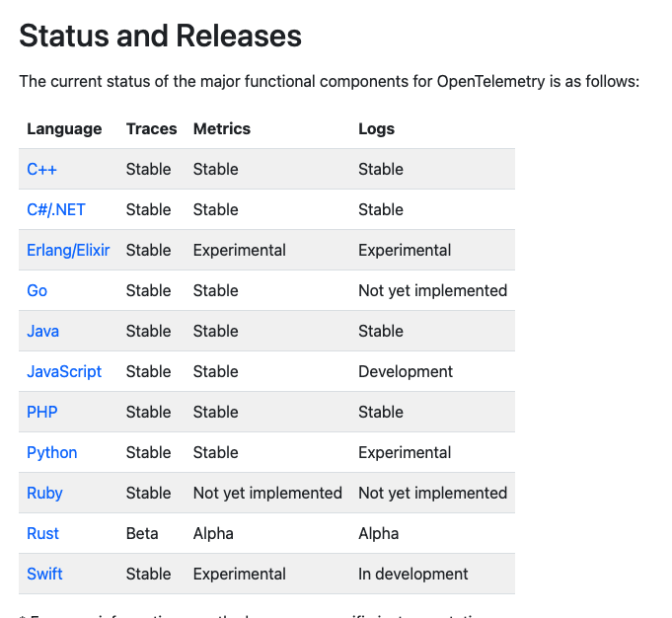The image size is (672, 618).
Task: Click Ruby's Not yet implemented metrics cell
Action: (267, 493)
